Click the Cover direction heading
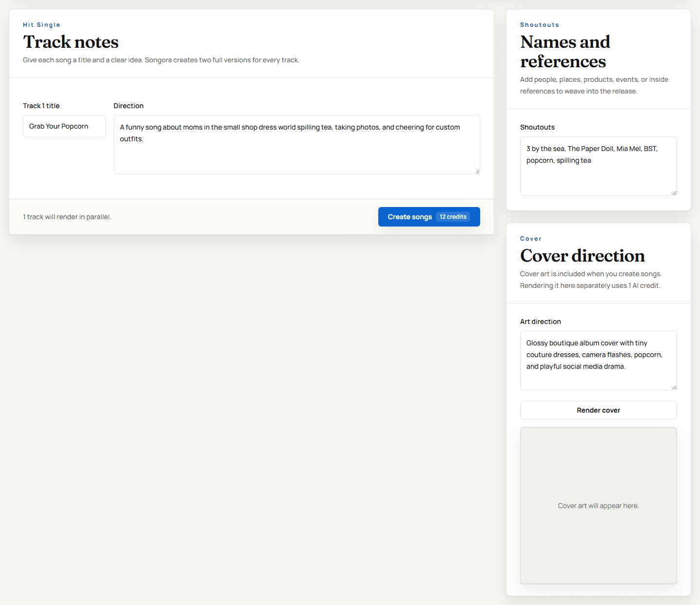The image size is (700, 605). coord(583,256)
